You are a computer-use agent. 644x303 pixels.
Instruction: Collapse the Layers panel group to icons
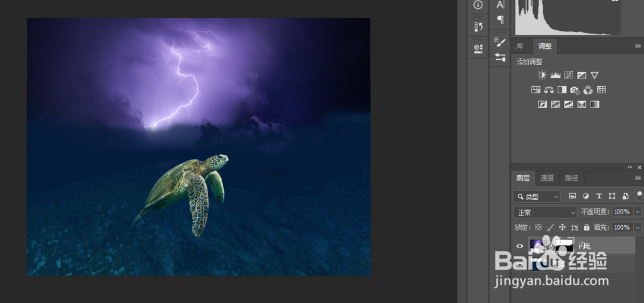[630, 167]
